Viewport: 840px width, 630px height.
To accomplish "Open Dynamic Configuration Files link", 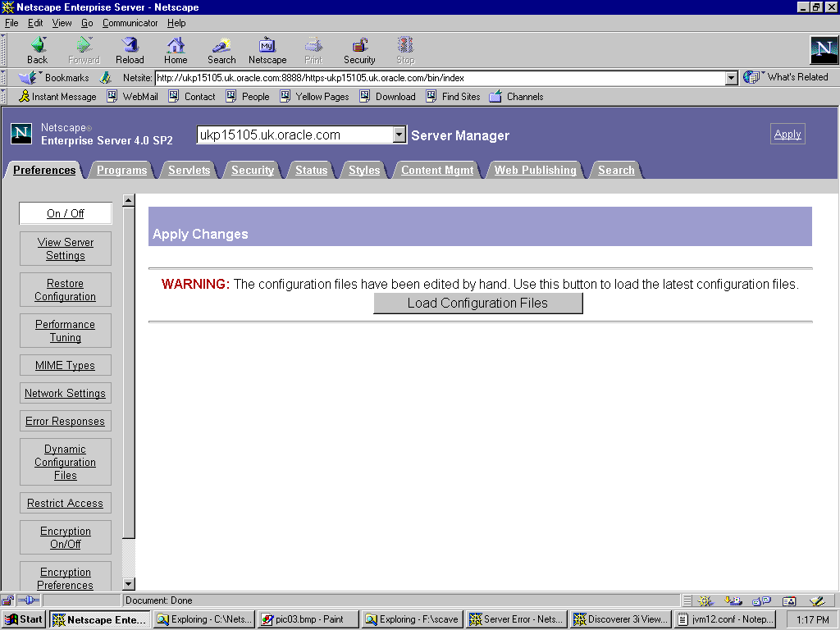I will point(66,462).
